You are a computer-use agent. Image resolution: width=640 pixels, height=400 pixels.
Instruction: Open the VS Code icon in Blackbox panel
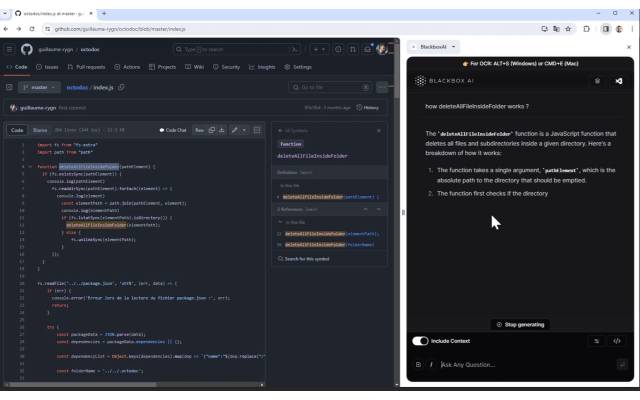(x=619, y=81)
